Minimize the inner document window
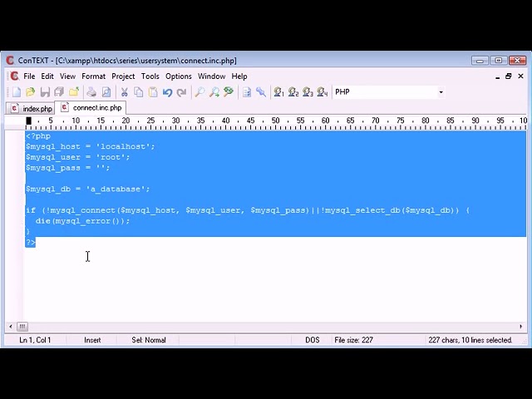This screenshot has height=399, width=532. click(497, 76)
